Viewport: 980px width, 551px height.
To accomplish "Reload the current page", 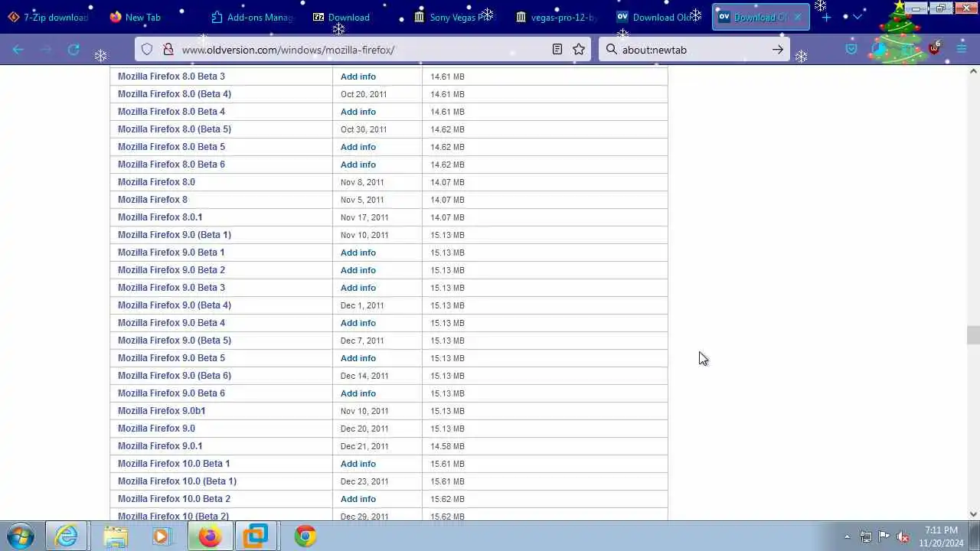I will (73, 50).
